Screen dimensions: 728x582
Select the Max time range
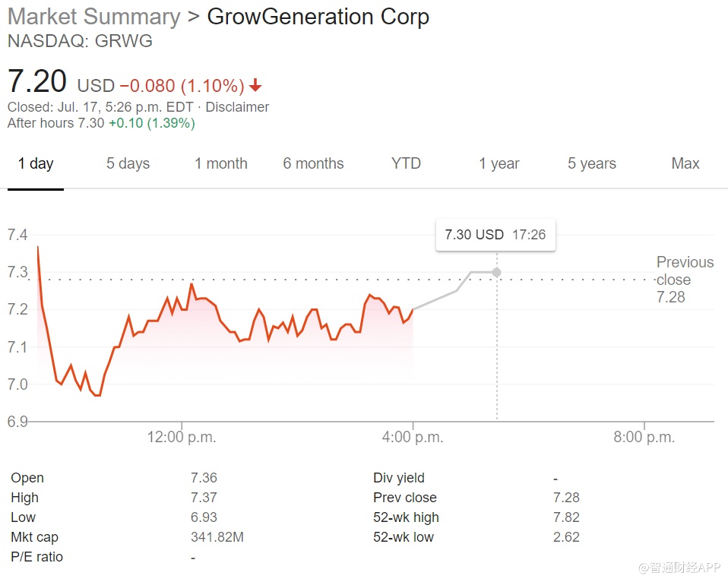tap(685, 163)
